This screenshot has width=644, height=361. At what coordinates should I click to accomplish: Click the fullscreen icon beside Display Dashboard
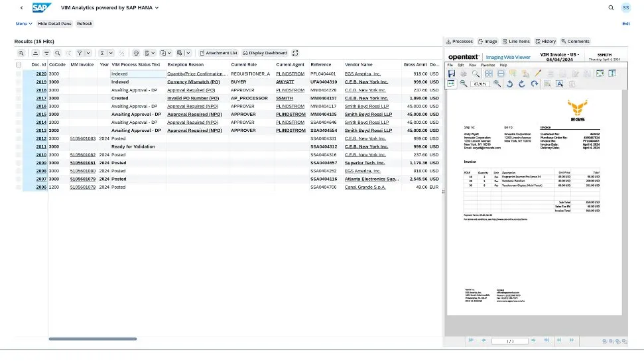295,53
